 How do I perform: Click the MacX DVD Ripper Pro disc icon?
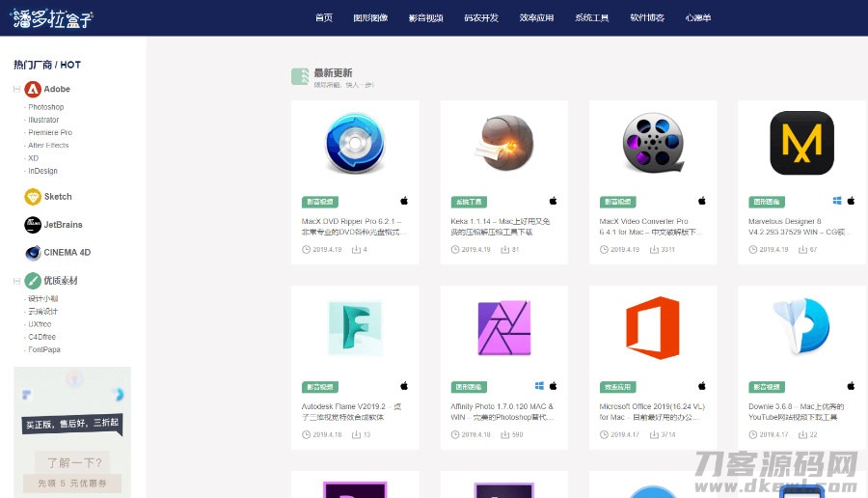pyautogui.click(x=355, y=143)
